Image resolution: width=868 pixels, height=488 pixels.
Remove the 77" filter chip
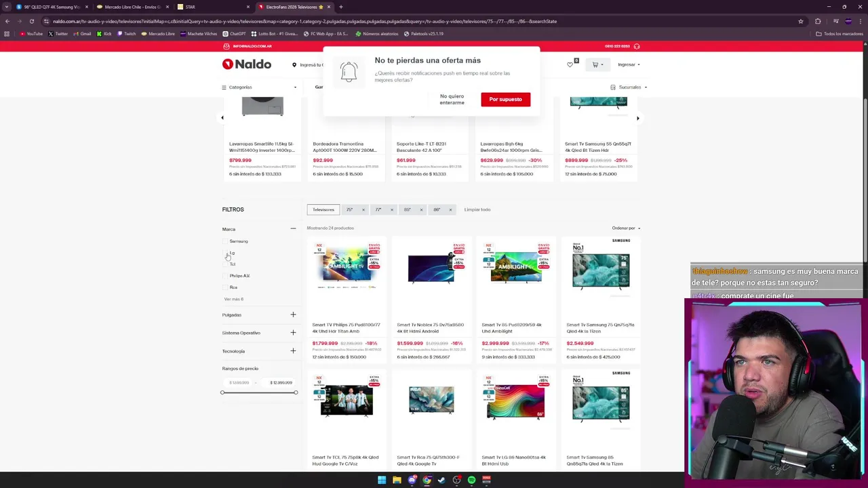click(391, 209)
